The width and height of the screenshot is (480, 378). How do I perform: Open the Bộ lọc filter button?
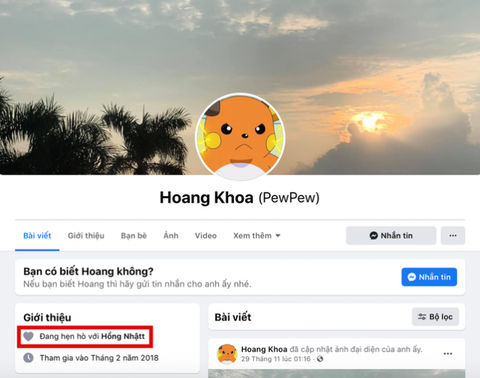point(435,317)
